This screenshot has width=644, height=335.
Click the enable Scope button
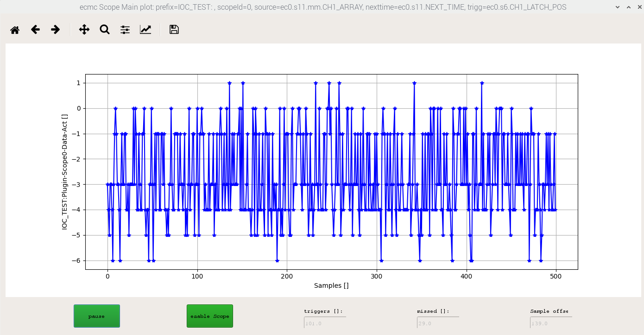click(210, 316)
